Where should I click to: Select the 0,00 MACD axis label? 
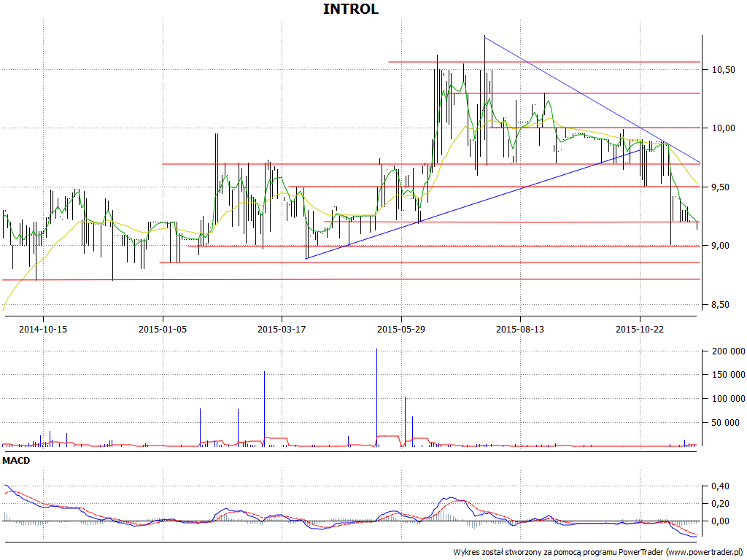click(720, 521)
